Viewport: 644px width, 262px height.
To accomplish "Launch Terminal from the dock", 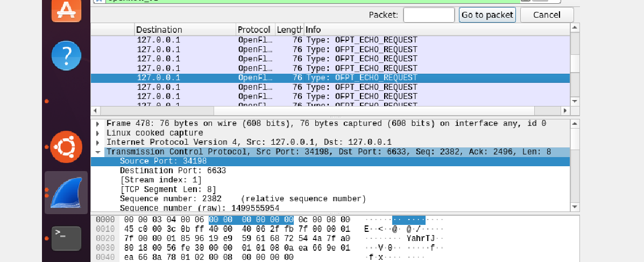I will (66, 238).
